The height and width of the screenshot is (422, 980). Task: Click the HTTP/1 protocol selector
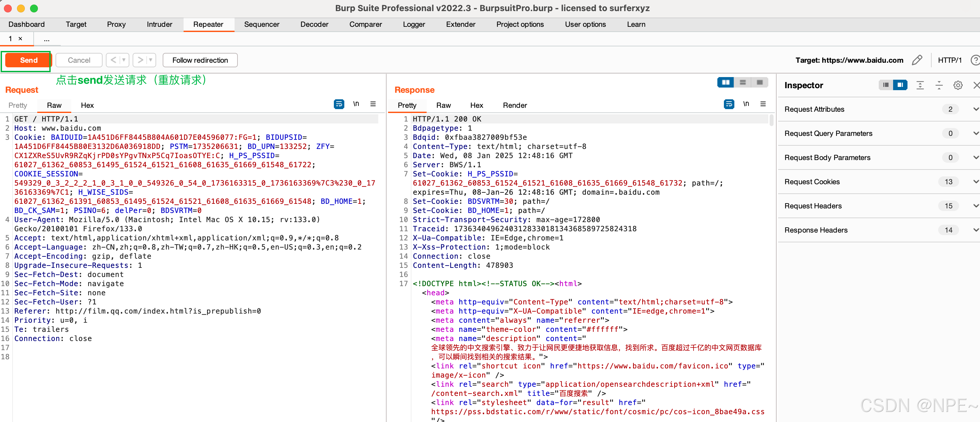[949, 60]
